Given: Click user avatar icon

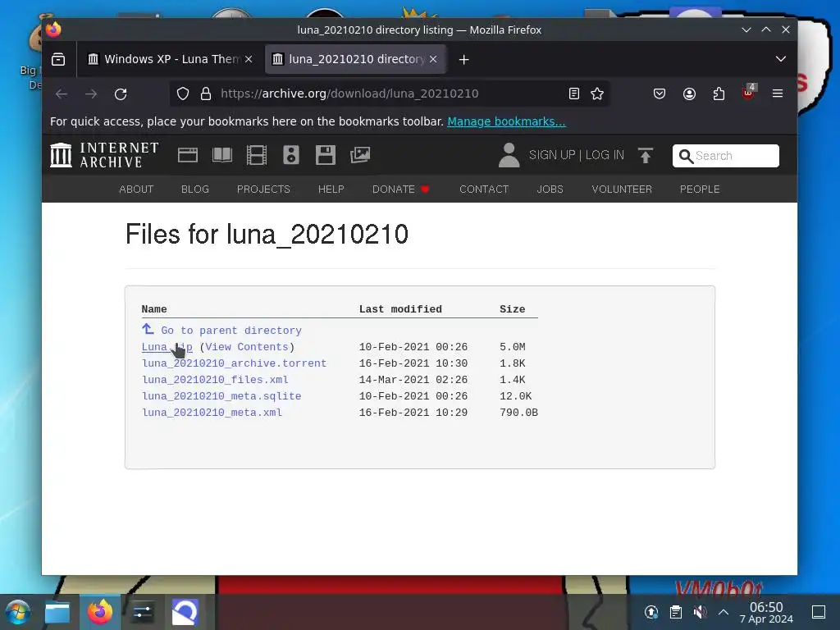Looking at the screenshot, I should pyautogui.click(x=509, y=155).
